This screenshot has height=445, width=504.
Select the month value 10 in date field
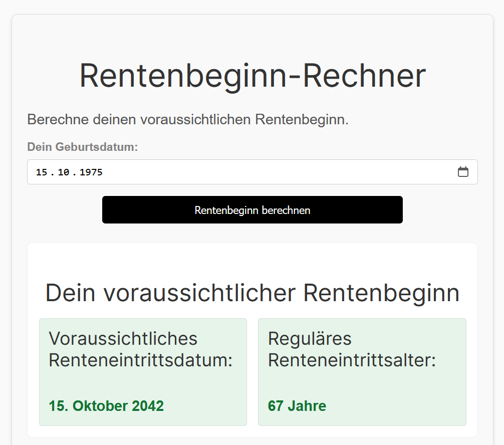click(x=63, y=172)
